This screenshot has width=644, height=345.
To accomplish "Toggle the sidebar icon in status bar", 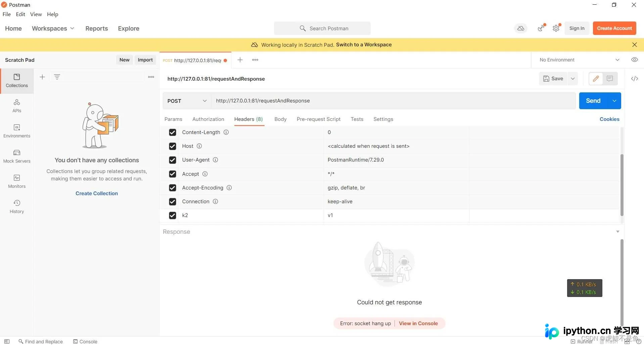I will [7, 341].
